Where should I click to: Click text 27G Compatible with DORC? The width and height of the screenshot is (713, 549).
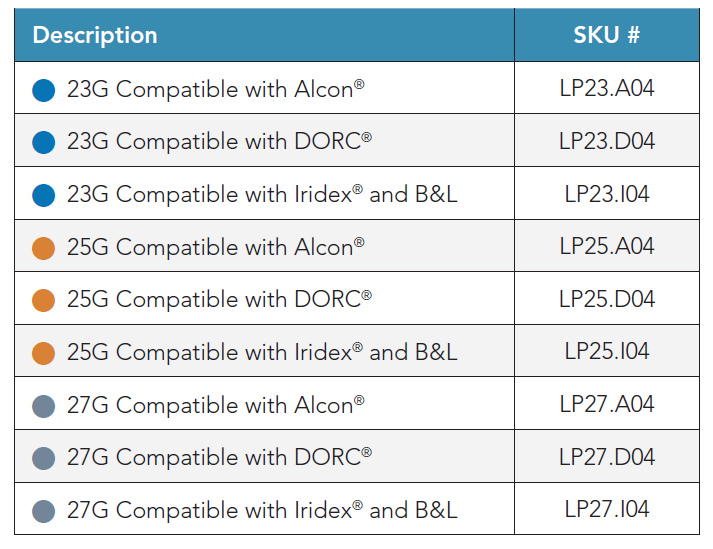coord(219,458)
